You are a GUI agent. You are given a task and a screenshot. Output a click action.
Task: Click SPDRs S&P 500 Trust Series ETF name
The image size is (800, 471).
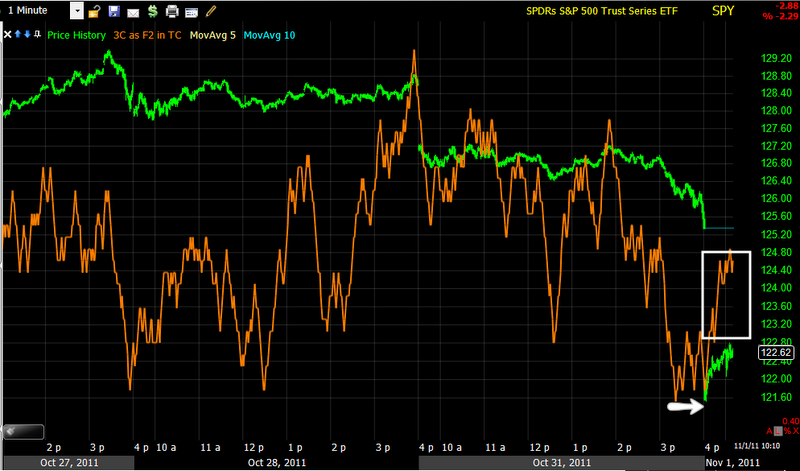[602, 11]
